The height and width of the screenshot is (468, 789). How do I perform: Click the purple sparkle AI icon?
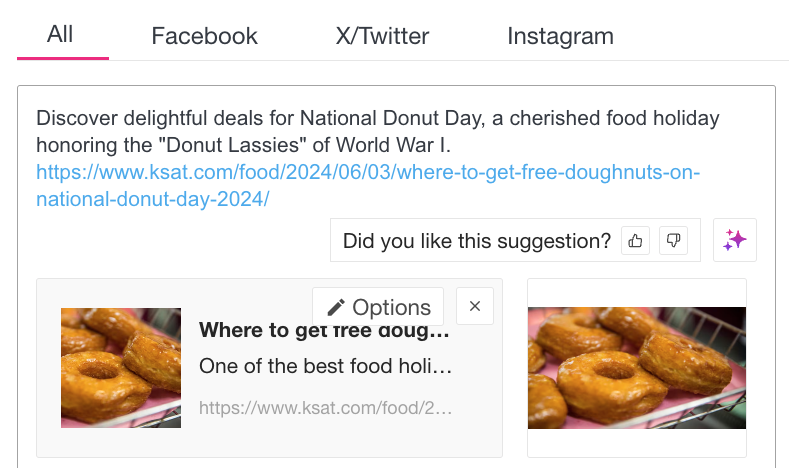click(735, 240)
